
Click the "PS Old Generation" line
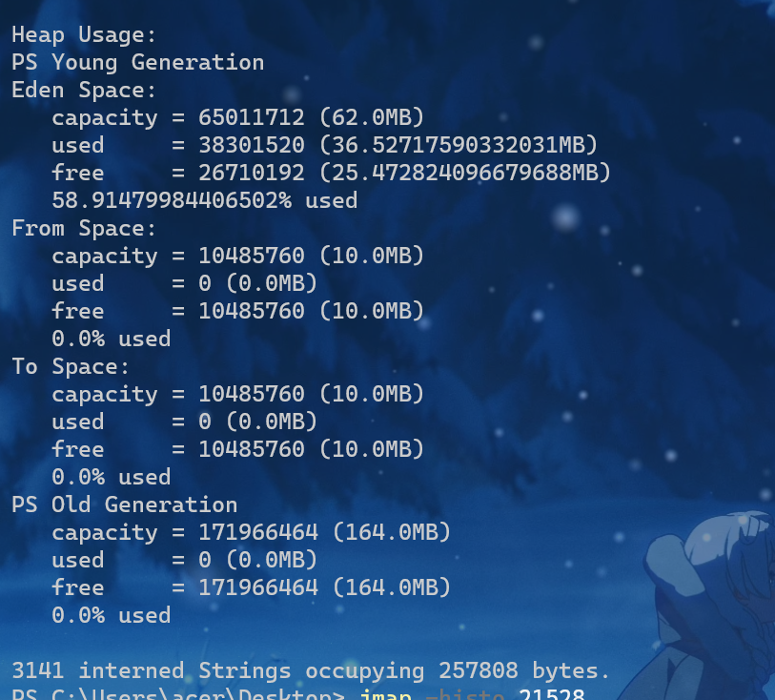(124, 504)
